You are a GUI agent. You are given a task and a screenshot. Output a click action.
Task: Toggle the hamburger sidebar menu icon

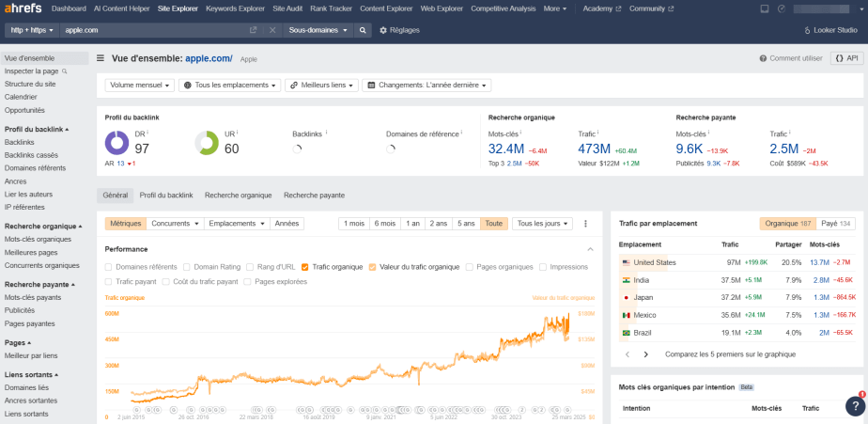(x=101, y=58)
